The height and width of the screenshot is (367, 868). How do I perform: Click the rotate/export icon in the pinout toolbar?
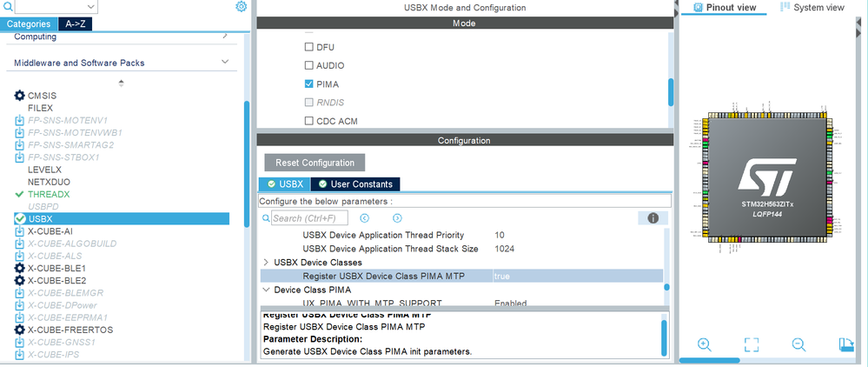[846, 344]
